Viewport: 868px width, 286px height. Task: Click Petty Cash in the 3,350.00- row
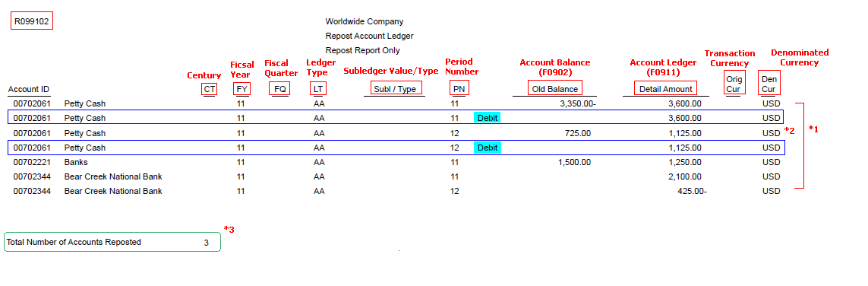pos(85,103)
